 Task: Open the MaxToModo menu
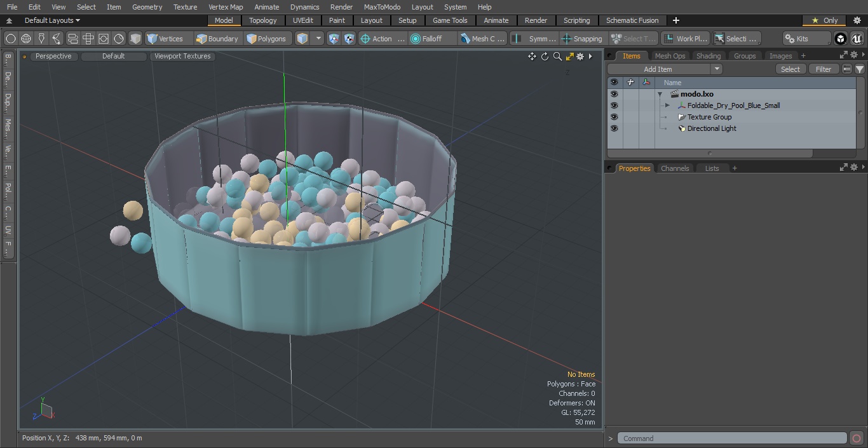pos(382,7)
